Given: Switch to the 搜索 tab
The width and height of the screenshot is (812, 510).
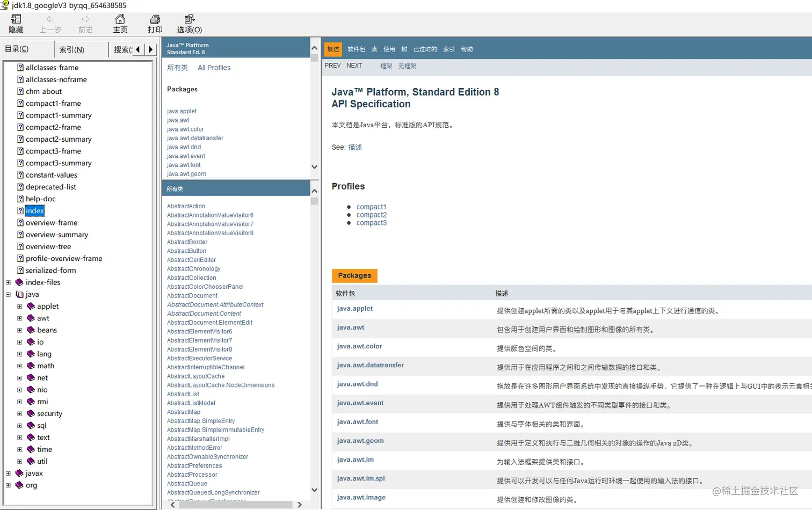Looking at the screenshot, I should pyautogui.click(x=121, y=49).
